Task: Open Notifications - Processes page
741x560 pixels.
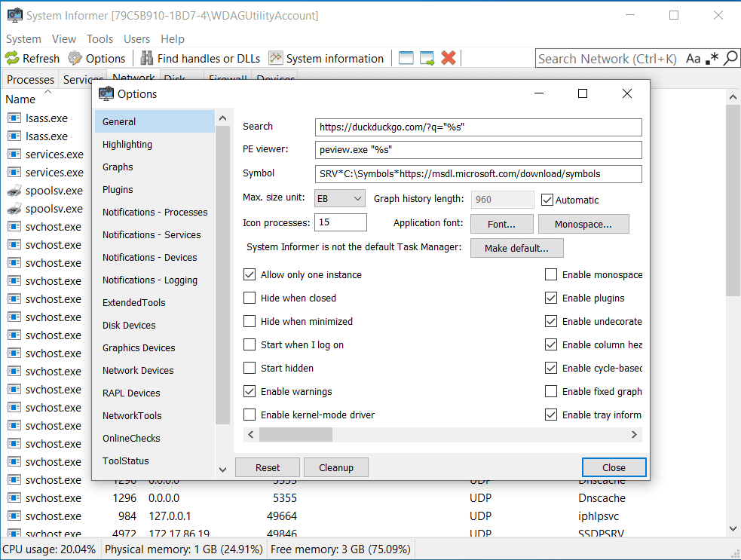Action: (155, 213)
